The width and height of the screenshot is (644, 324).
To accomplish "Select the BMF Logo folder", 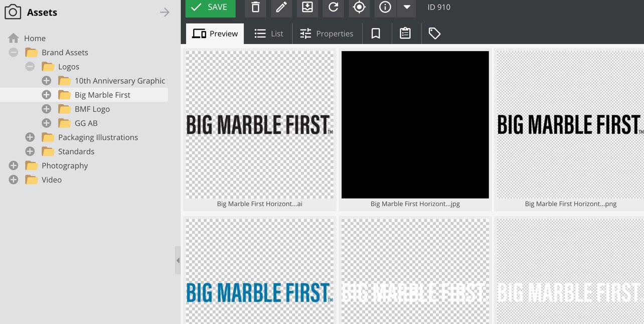I will [x=92, y=109].
